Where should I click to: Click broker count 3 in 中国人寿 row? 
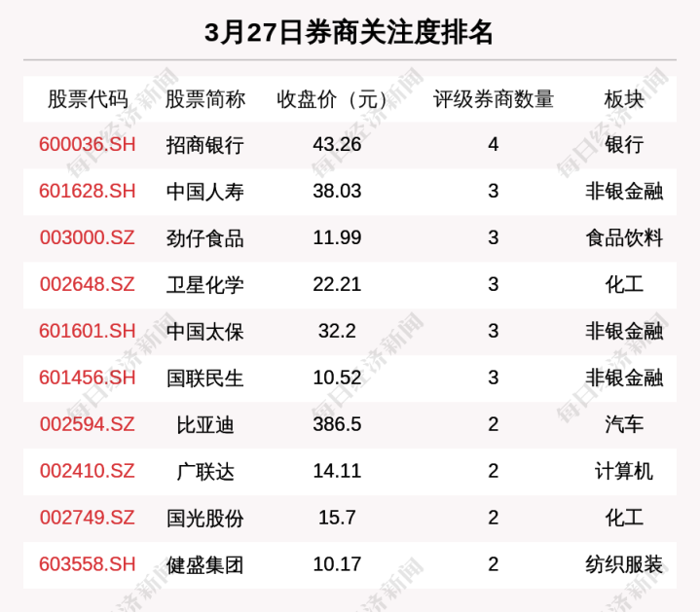coord(494,191)
